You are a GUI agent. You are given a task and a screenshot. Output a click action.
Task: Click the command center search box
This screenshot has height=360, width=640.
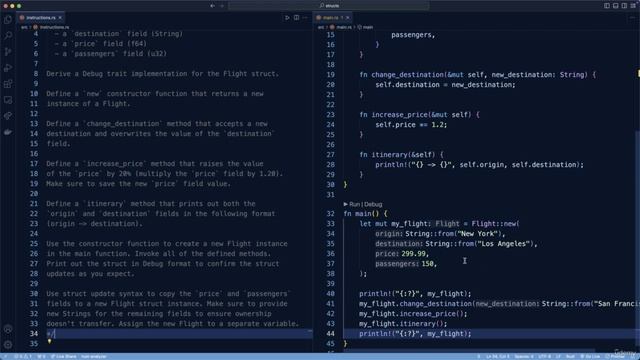click(329, 6)
